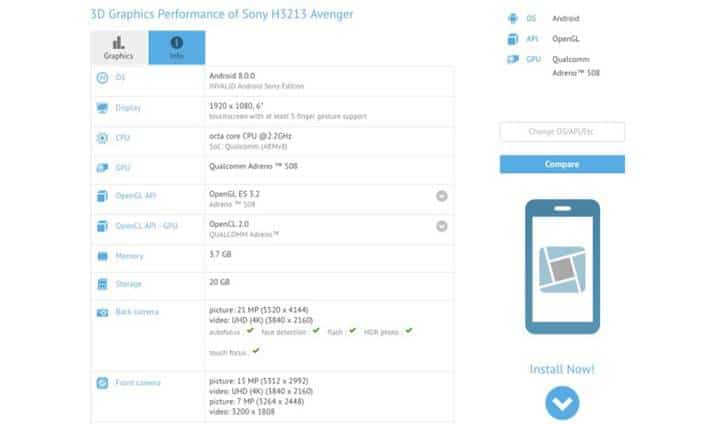Click the Storage icon

click(x=102, y=284)
